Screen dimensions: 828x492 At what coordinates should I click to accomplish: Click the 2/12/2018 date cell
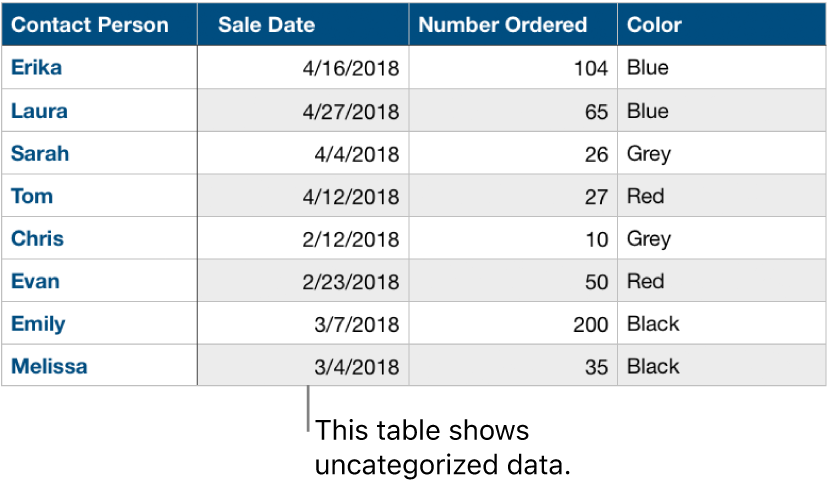(x=350, y=240)
